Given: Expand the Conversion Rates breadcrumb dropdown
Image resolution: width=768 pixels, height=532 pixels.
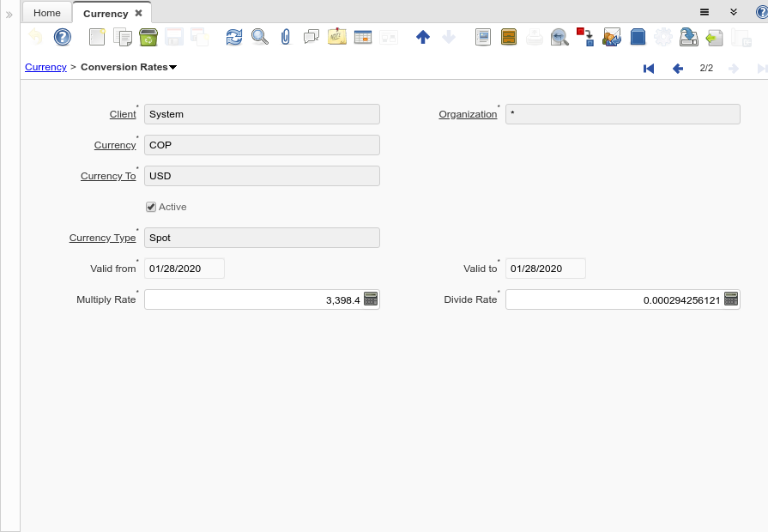Looking at the screenshot, I should [173, 67].
